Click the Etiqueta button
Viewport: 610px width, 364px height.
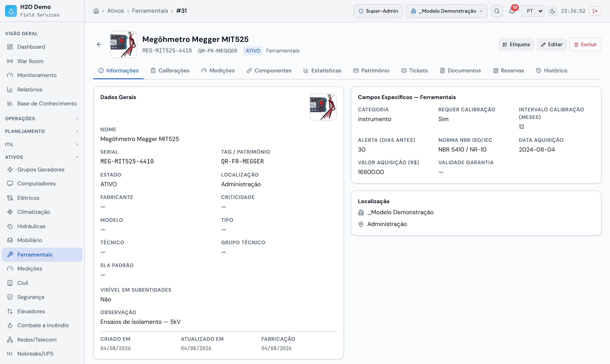click(516, 44)
